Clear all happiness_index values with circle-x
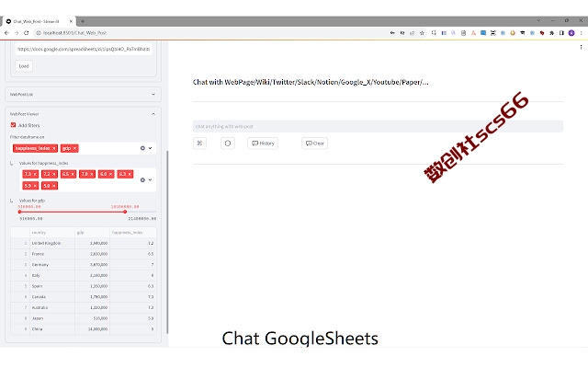The height and width of the screenshot is (368, 588). [142, 180]
